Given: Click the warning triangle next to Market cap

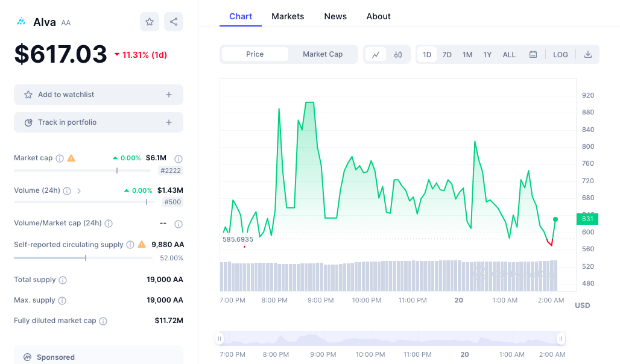Looking at the screenshot, I should click(71, 158).
